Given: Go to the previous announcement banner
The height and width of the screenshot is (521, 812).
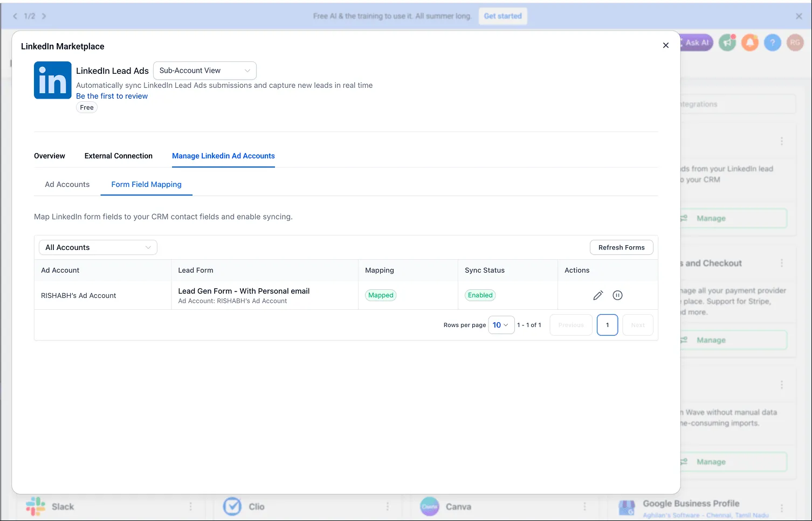Looking at the screenshot, I should 15,16.
